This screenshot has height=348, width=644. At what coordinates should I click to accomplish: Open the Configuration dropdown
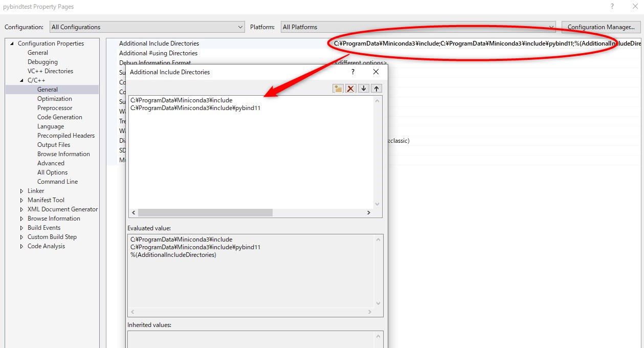pos(147,27)
